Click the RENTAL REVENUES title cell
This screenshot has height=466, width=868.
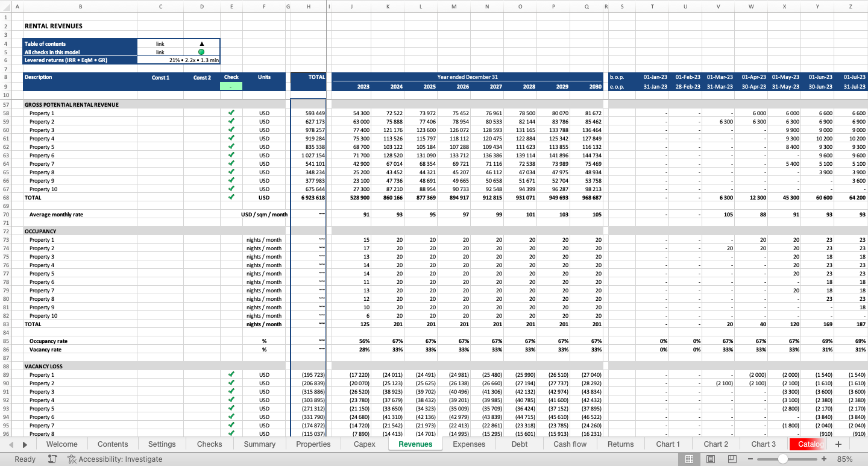[54, 26]
